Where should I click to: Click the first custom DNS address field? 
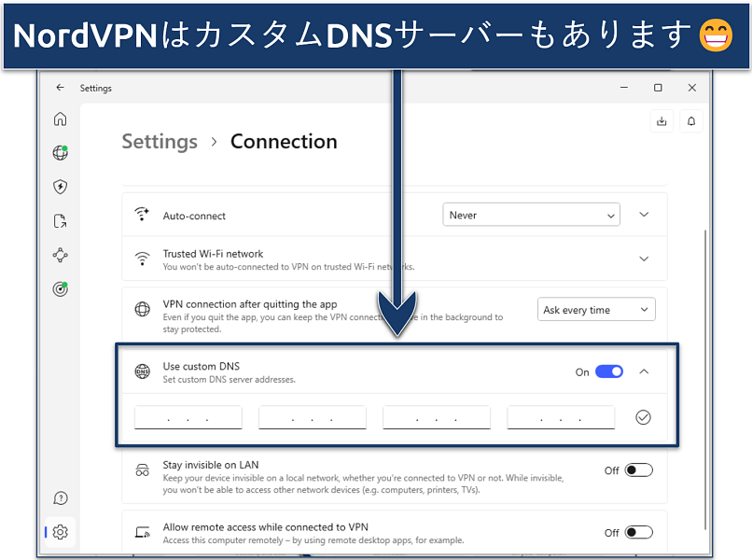click(188, 418)
